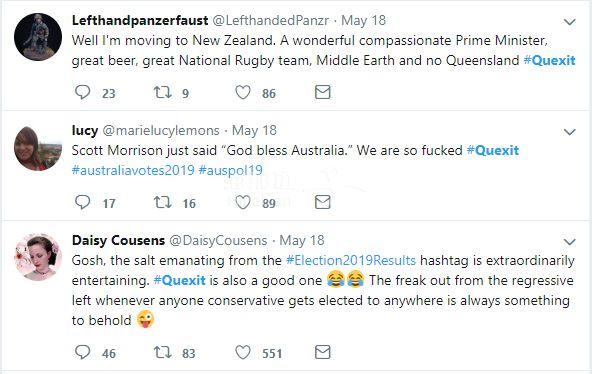Reply to Lefthandpanzerfaust's New Zealand tweet
Image resolution: width=592 pixels, height=374 pixels.
pyautogui.click(x=82, y=92)
